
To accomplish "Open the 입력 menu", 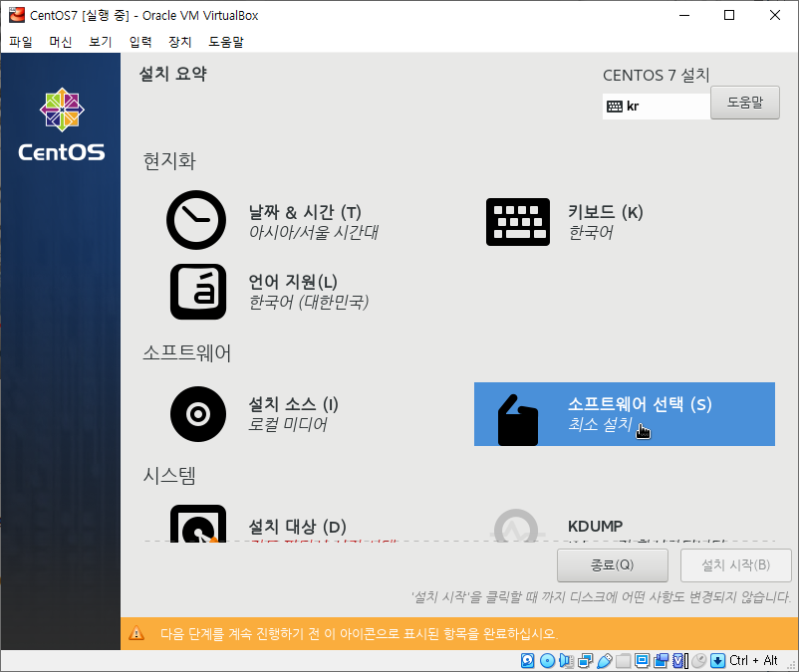I will (140, 42).
